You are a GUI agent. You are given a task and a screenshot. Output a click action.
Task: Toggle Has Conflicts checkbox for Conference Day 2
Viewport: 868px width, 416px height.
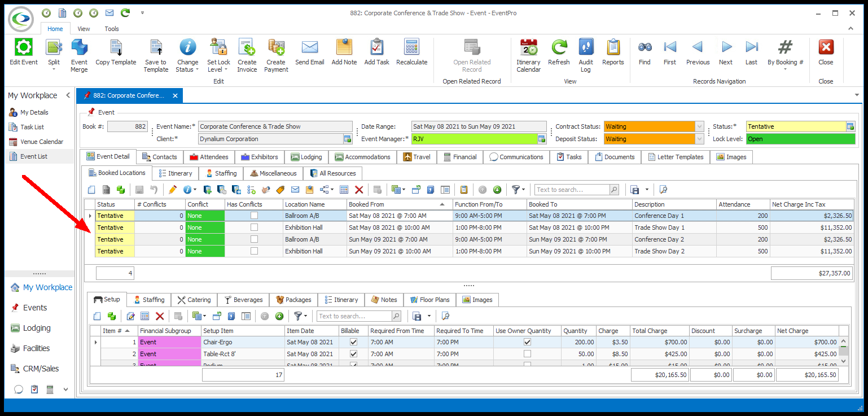pos(254,239)
